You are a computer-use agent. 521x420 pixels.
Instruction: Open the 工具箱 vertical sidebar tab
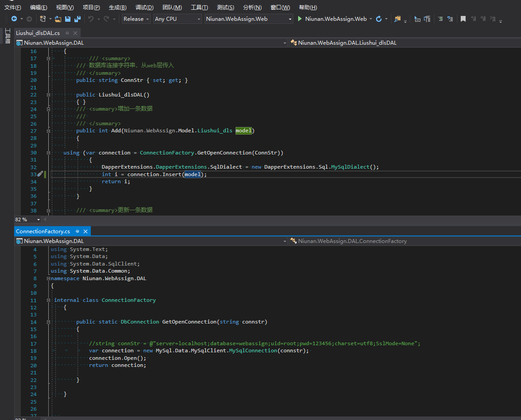pyautogui.click(x=8, y=35)
